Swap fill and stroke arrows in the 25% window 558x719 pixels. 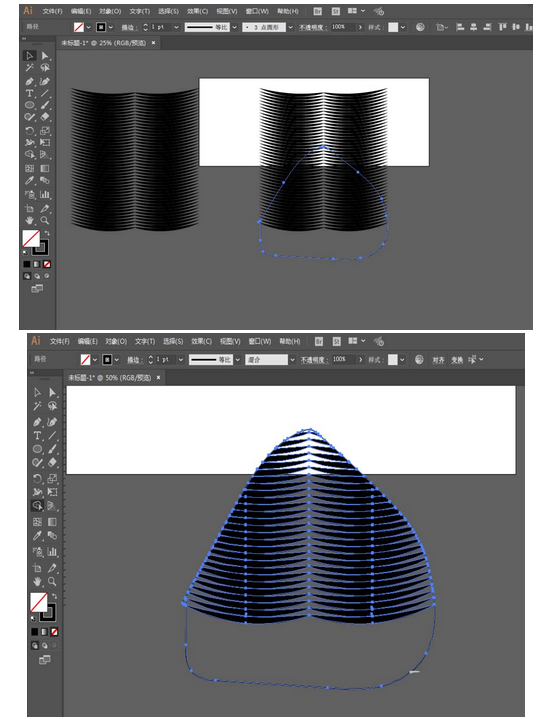[x=47, y=233]
